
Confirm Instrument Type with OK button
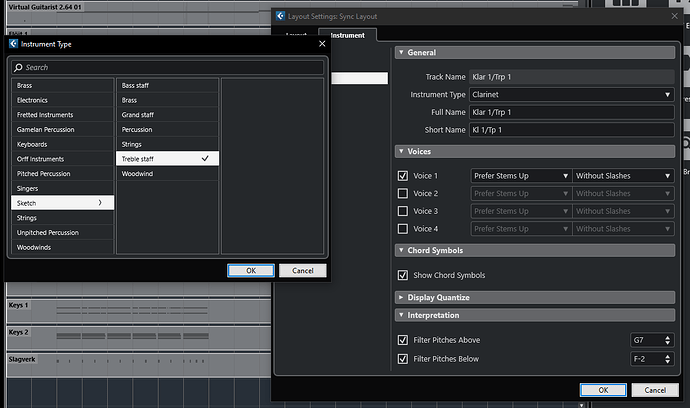pos(251,271)
